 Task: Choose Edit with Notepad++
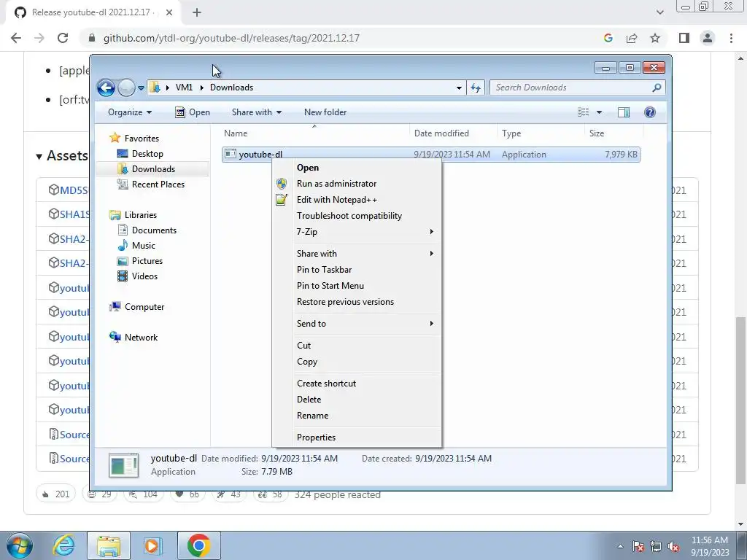(x=356, y=200)
